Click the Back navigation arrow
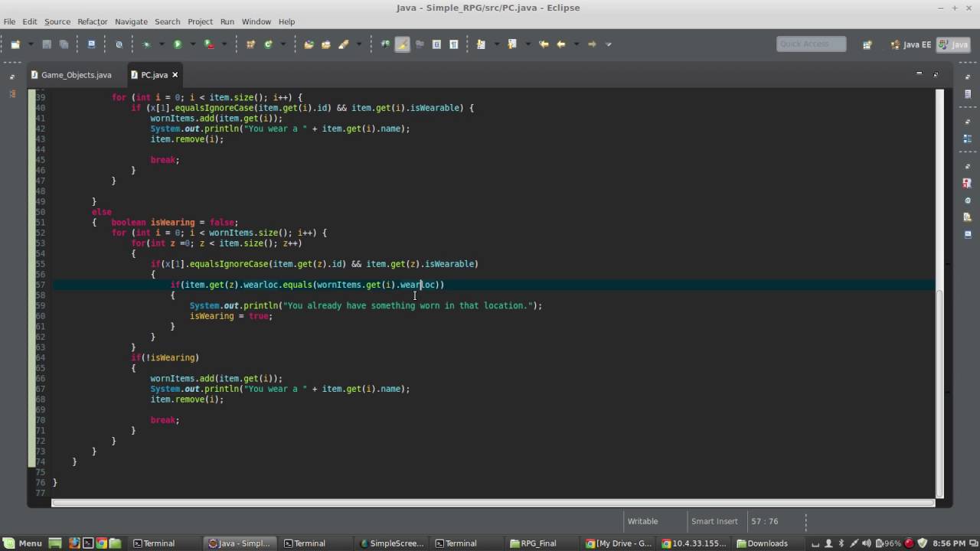This screenshot has width=980, height=551. click(561, 44)
